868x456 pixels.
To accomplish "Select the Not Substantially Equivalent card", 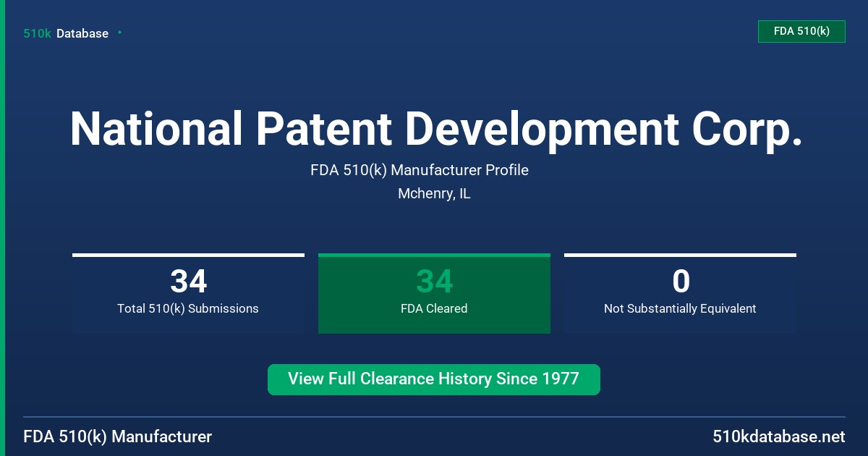I will point(680,293).
